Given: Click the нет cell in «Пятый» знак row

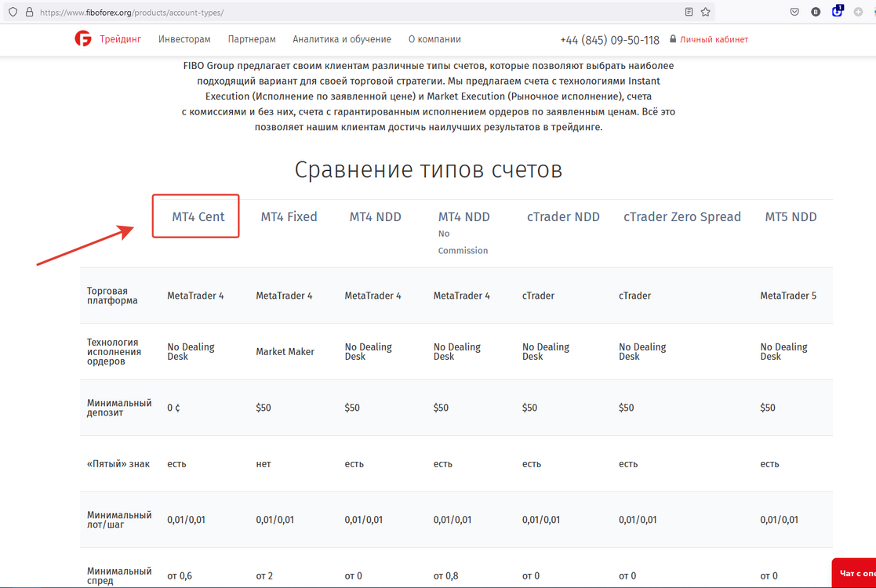Looking at the screenshot, I should [264, 464].
